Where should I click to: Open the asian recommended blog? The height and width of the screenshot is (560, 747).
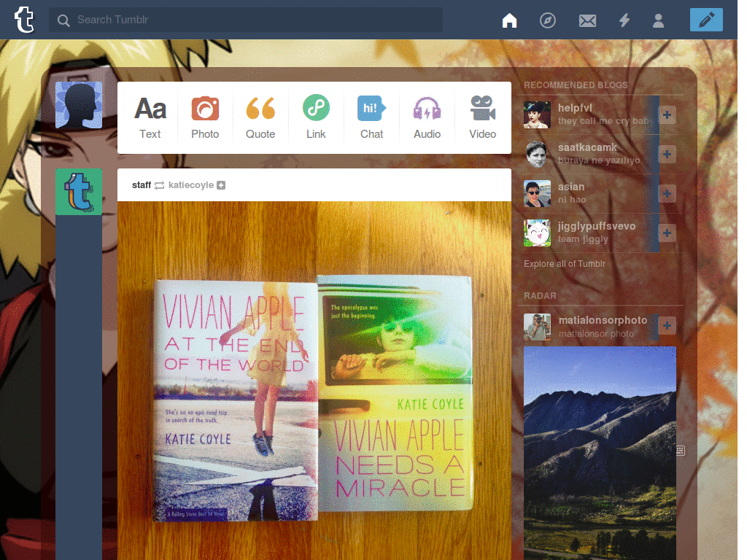click(x=571, y=187)
